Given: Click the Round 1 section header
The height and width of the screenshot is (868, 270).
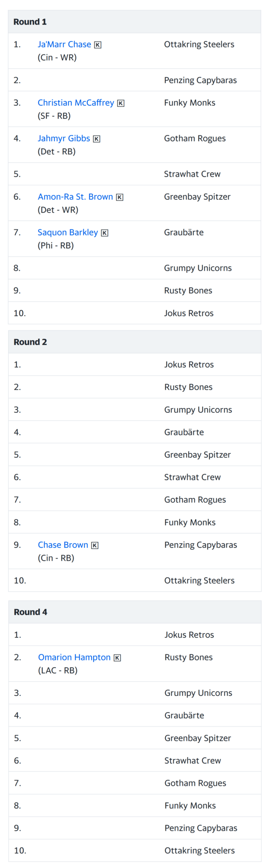Looking at the screenshot, I should [135, 22].
